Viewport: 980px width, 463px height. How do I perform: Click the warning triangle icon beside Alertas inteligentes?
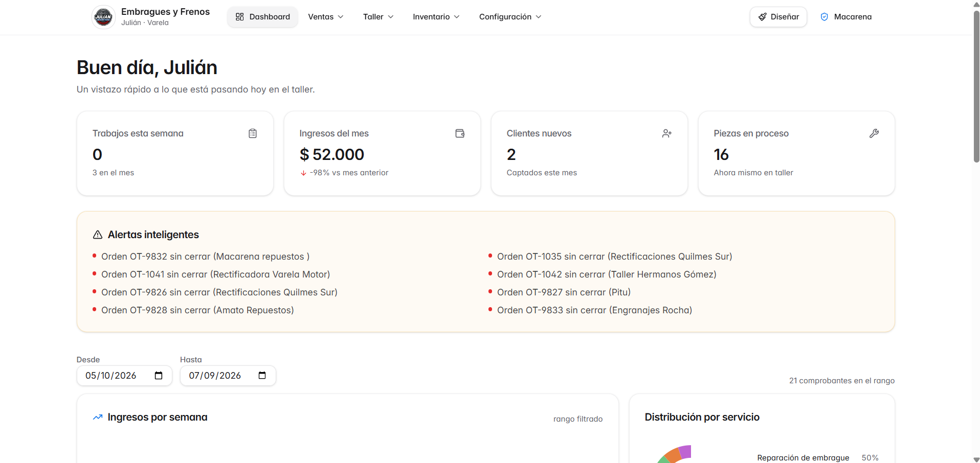point(98,235)
